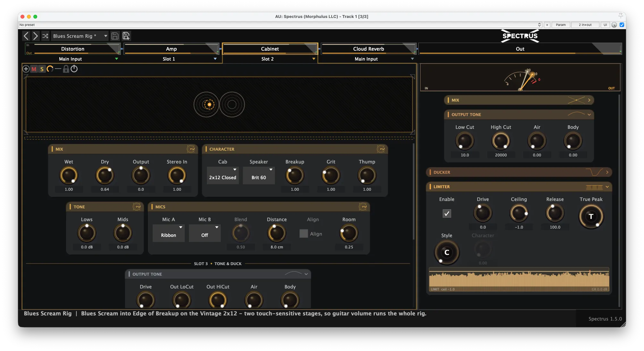This screenshot has height=351, width=644.
Task: Click the right speaker cone graphic
Action: (232, 104)
